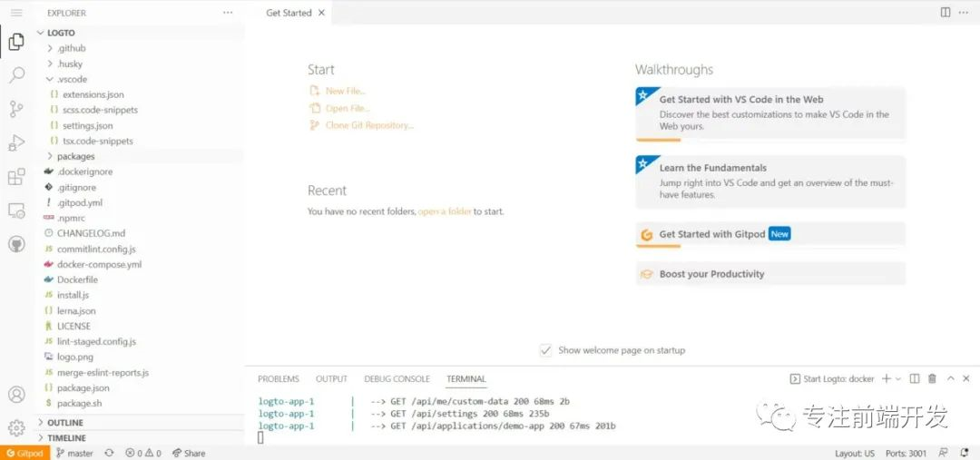Viewport: 980px width, 460px height.
Task: Click the Clone Git Repository link
Action: click(x=369, y=125)
